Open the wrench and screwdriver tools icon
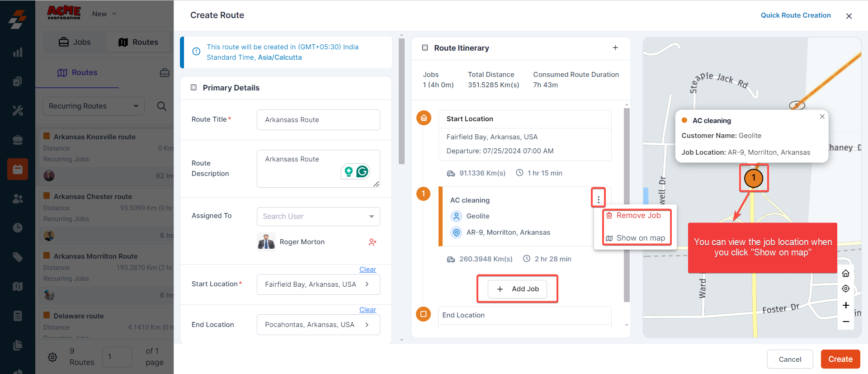Screen dimensions: 868x374 (x=18, y=111)
